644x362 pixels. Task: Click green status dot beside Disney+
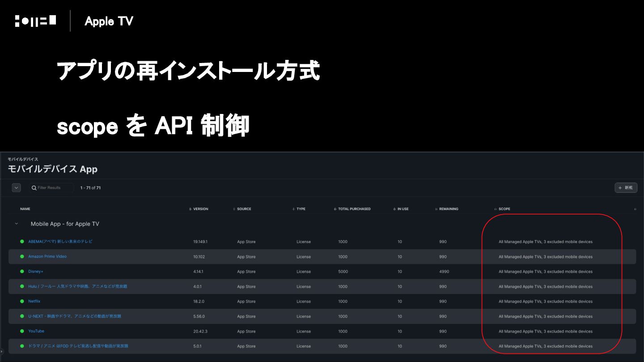pyautogui.click(x=22, y=272)
